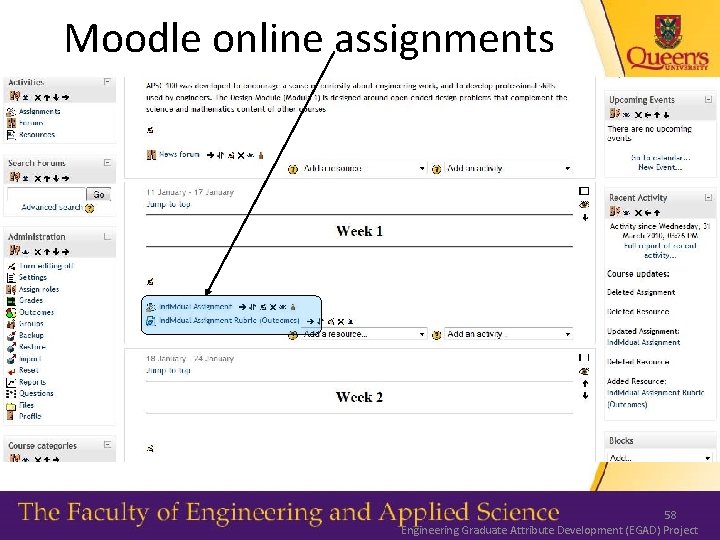Hide the Recent Activity block using eye icon

click(x=627, y=213)
